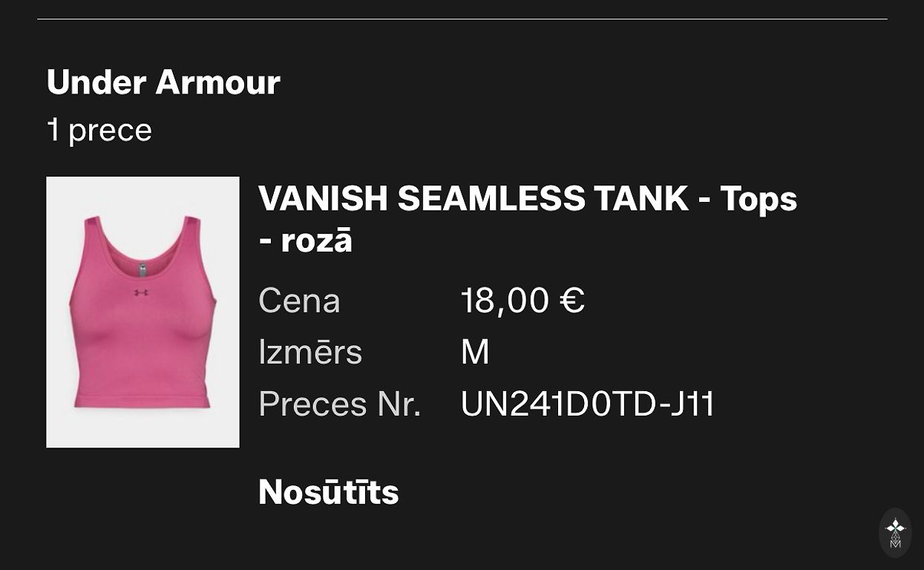
Task: Click the Under Armour logo on the tank top
Action: 141,292
